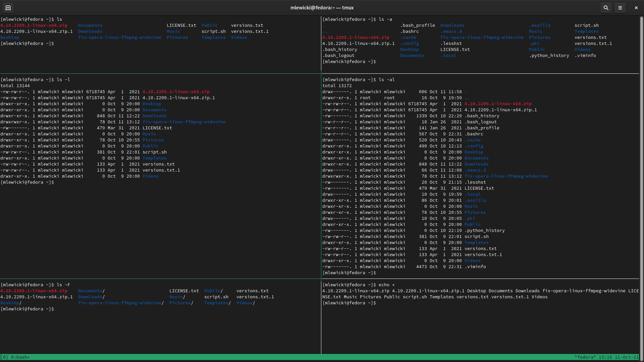
Task: Click 'Videos/' in the ls -F pane
Action: click(x=246, y=303)
